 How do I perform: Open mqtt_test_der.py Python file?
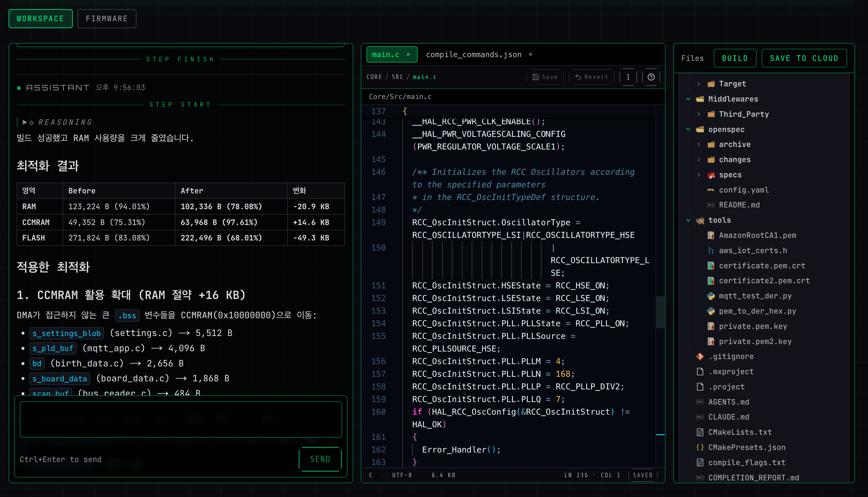tap(755, 296)
